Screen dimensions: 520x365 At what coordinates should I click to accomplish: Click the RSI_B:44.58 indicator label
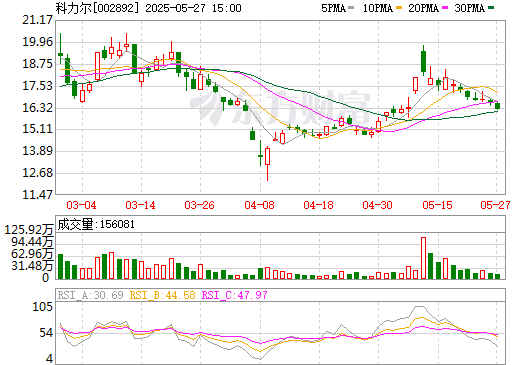[x=162, y=295]
